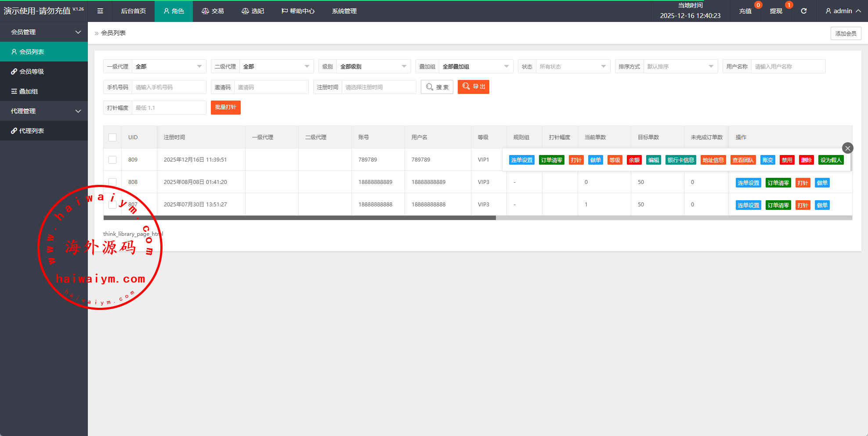This screenshot has width=868, height=436.
Task: Open 会员等级 in the sidebar
Action: [x=32, y=72]
